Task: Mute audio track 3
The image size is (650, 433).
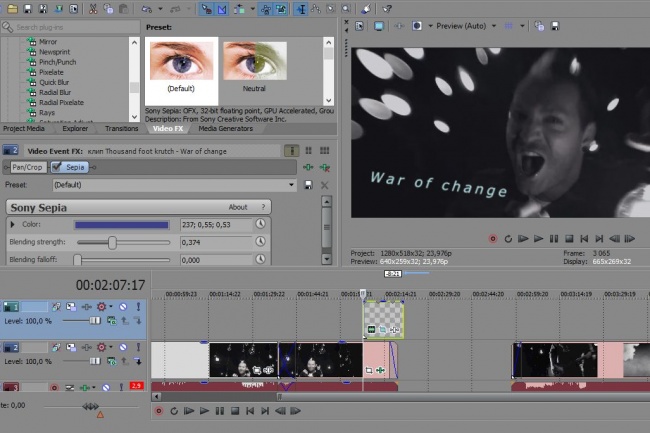Action: [106, 387]
